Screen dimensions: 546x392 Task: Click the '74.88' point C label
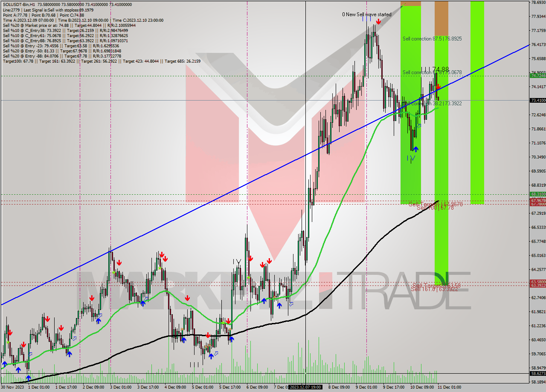point(441,69)
